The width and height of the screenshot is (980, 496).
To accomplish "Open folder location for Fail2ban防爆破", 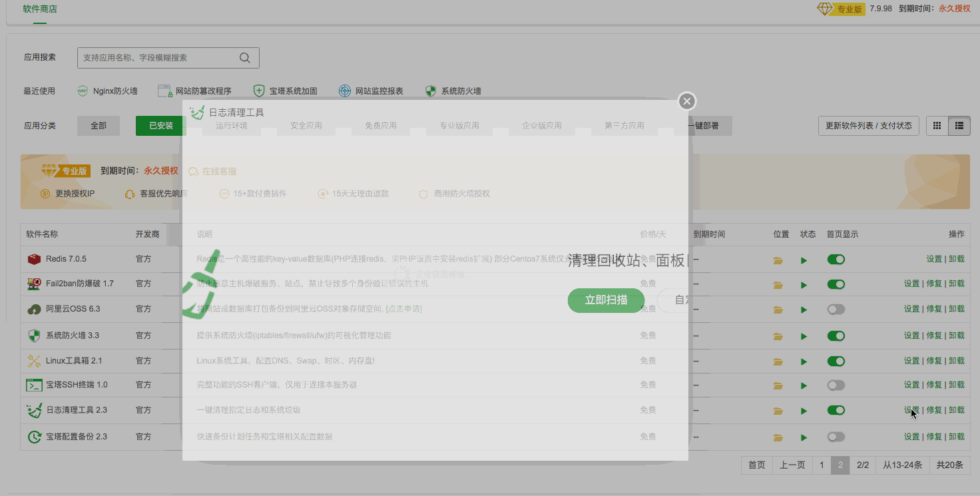I will click(778, 285).
